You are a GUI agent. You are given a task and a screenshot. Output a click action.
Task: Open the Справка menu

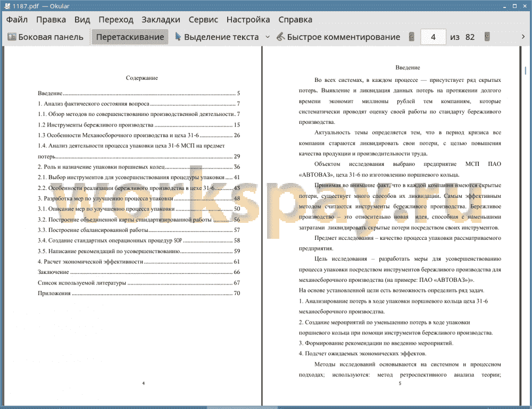[x=295, y=20]
